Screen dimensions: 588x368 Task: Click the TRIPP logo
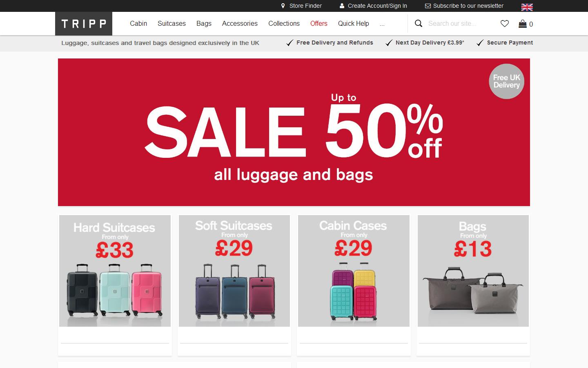tap(84, 24)
